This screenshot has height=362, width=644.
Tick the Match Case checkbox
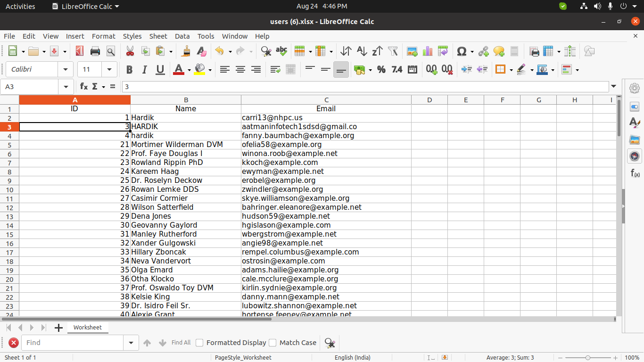(272, 343)
